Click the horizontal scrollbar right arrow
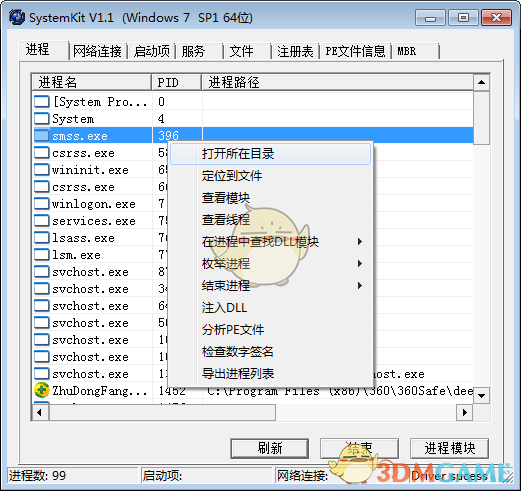 point(465,413)
